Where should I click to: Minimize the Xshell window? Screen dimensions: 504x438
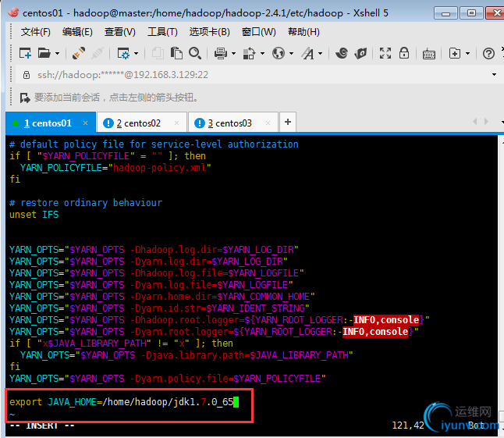coord(445,13)
